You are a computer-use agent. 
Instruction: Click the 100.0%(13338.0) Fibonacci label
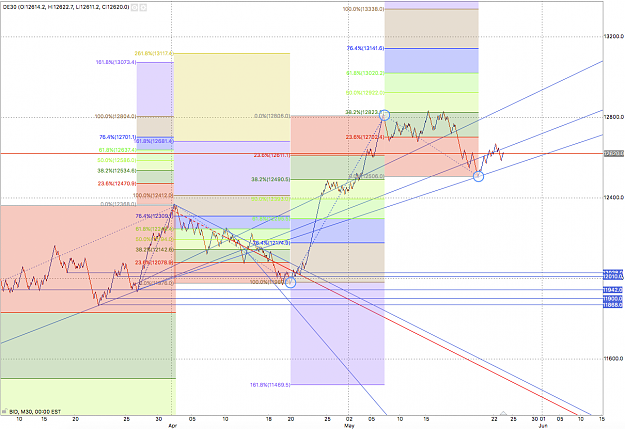pyautogui.click(x=363, y=9)
